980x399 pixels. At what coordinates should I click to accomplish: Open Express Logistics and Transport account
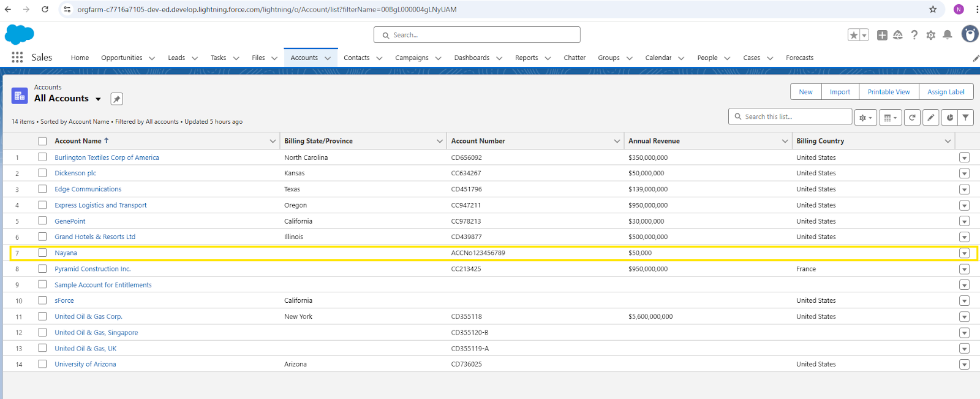coord(100,205)
